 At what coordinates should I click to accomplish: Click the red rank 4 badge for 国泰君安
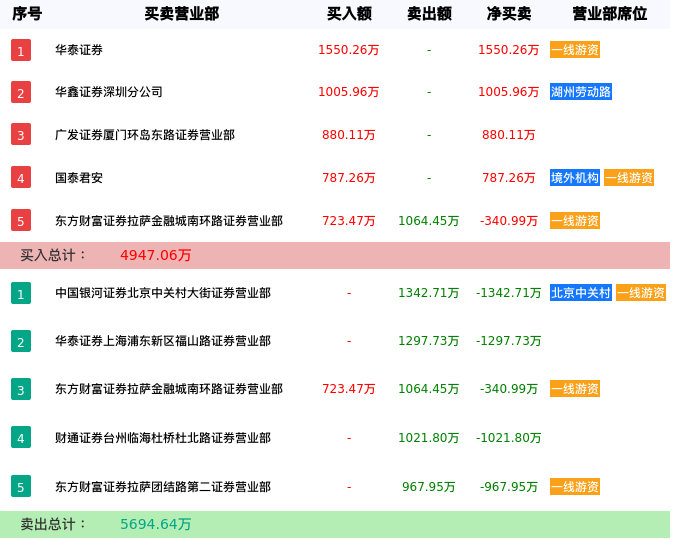click(x=21, y=178)
